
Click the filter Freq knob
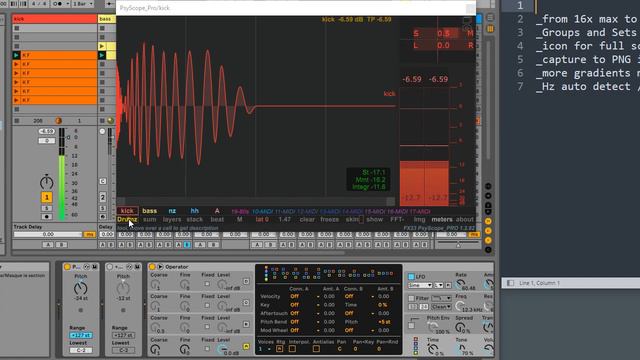pos(460,306)
